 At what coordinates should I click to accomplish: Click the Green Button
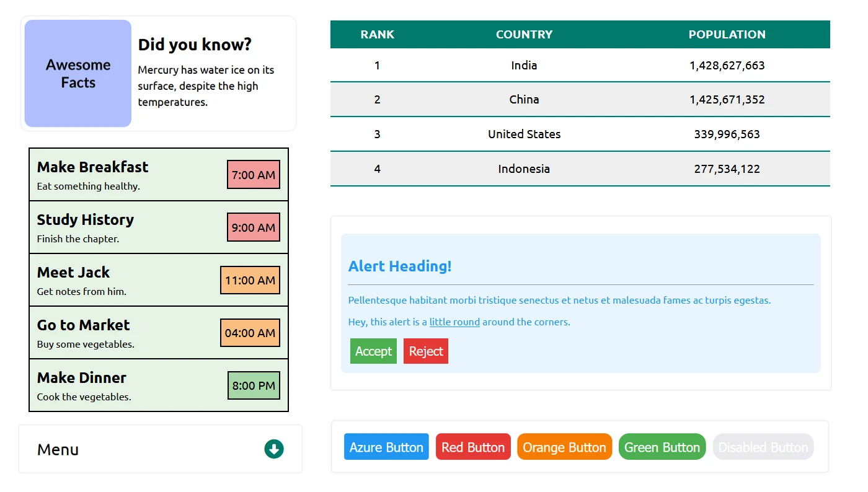pos(662,447)
